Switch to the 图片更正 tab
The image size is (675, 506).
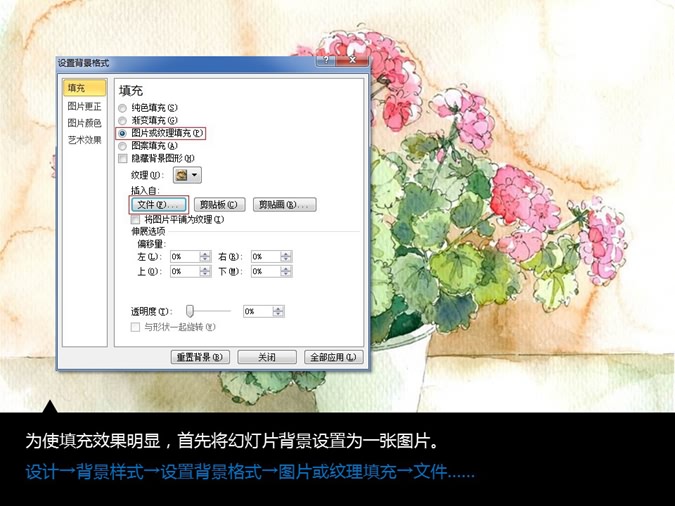tap(84, 106)
